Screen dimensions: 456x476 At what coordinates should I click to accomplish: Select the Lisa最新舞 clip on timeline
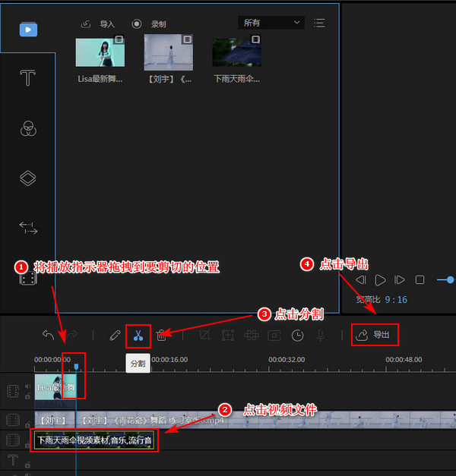55,387
